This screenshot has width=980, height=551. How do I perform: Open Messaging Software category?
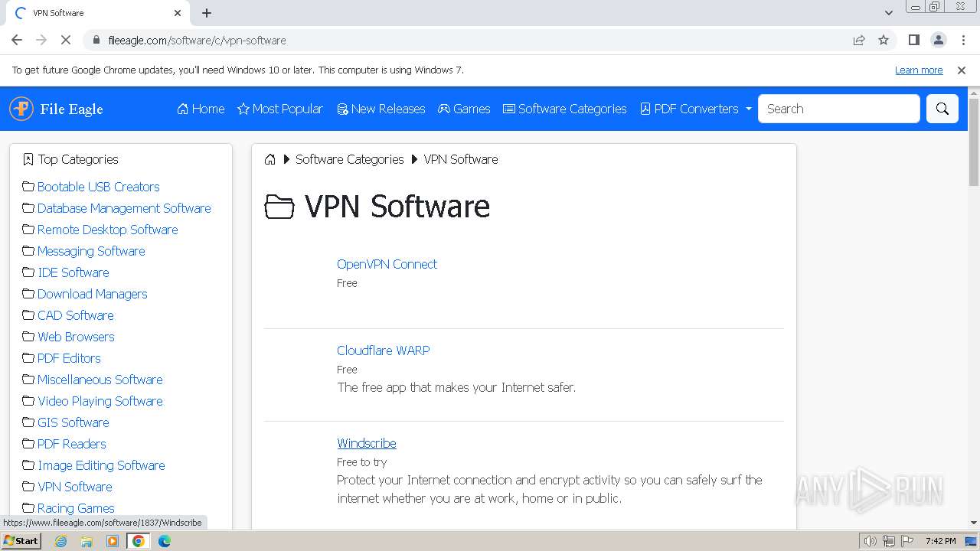coord(91,251)
